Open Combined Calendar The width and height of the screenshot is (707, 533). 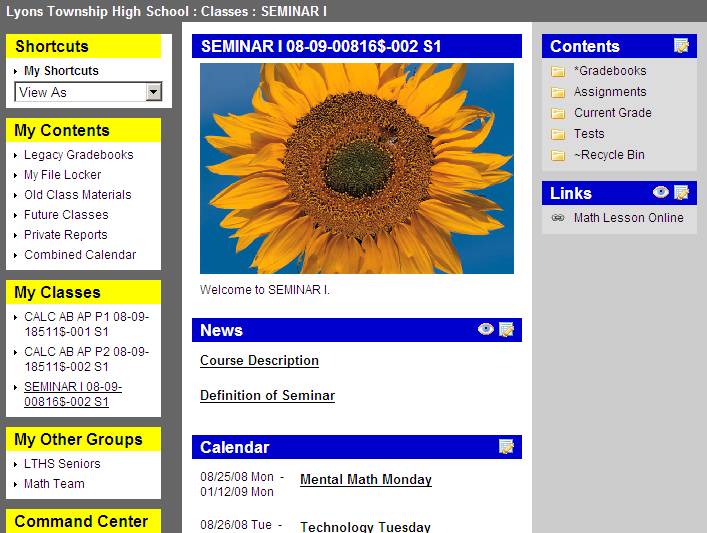coord(80,255)
